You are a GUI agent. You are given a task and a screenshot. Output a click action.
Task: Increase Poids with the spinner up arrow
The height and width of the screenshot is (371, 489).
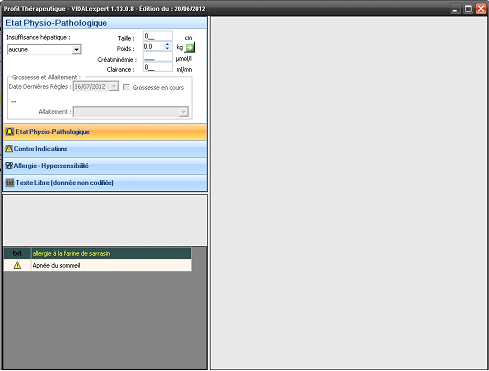click(x=167, y=44)
